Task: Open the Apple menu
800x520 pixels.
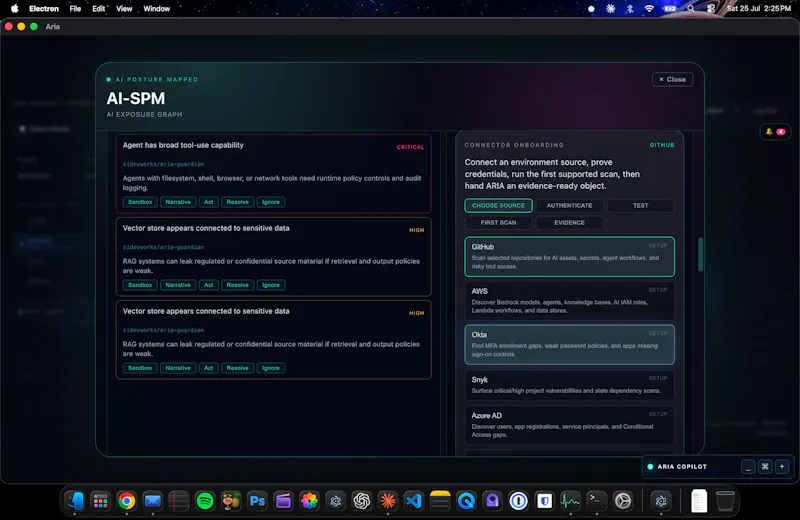Action: (14, 9)
